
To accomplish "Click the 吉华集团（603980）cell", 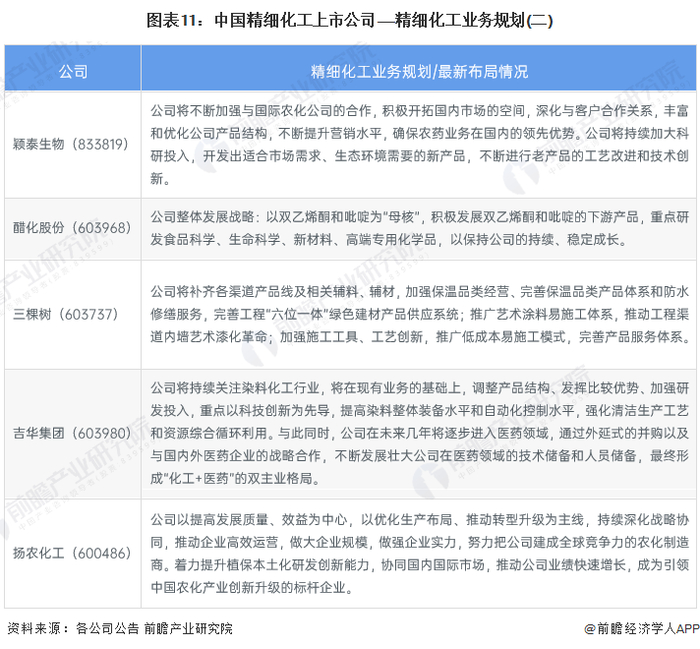I will pyautogui.click(x=72, y=433).
